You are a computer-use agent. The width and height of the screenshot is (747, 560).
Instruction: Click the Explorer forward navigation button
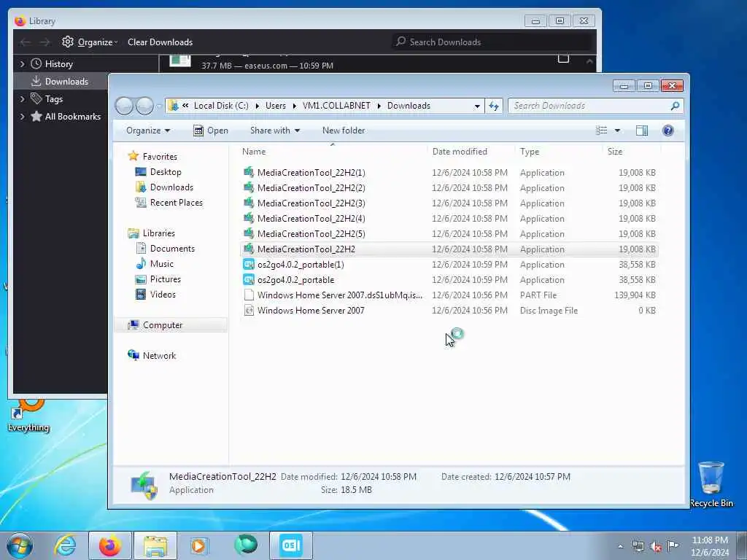[144, 106]
